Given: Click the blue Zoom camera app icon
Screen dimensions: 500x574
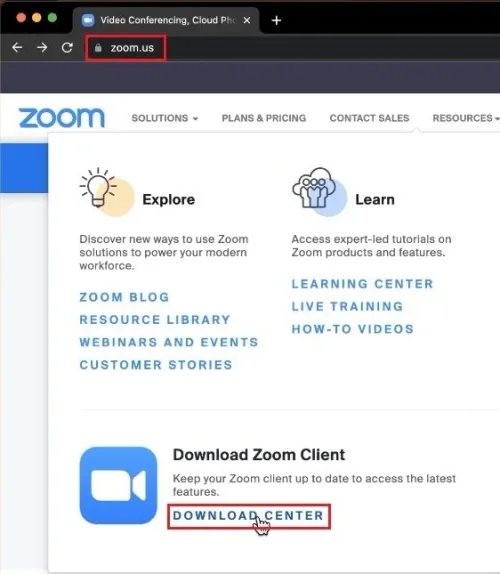Looking at the screenshot, I should pos(118,485).
